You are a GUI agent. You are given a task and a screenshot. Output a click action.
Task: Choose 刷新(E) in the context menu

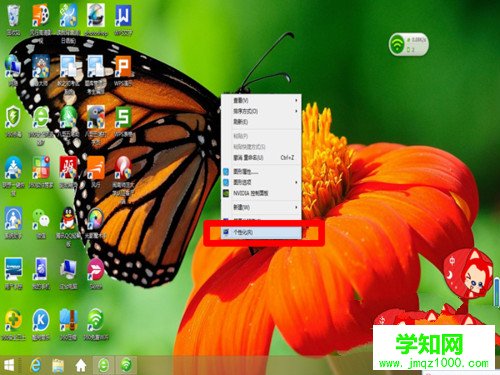[x=262, y=122]
